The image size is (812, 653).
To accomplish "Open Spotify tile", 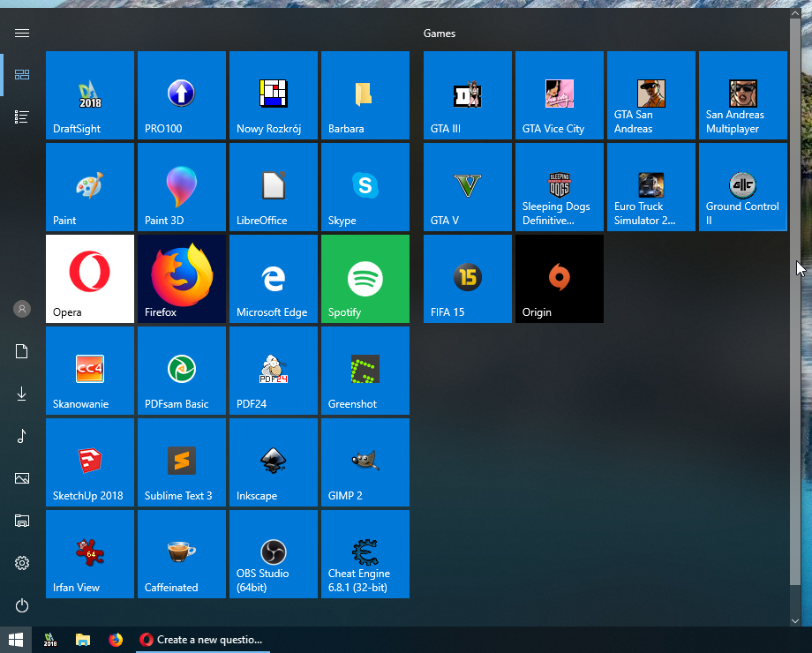I will click(x=365, y=279).
